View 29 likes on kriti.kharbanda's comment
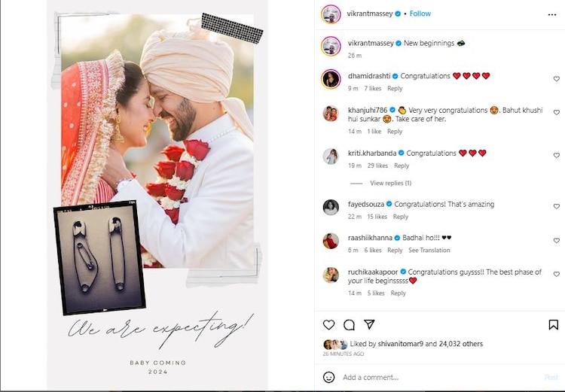 tap(377, 166)
